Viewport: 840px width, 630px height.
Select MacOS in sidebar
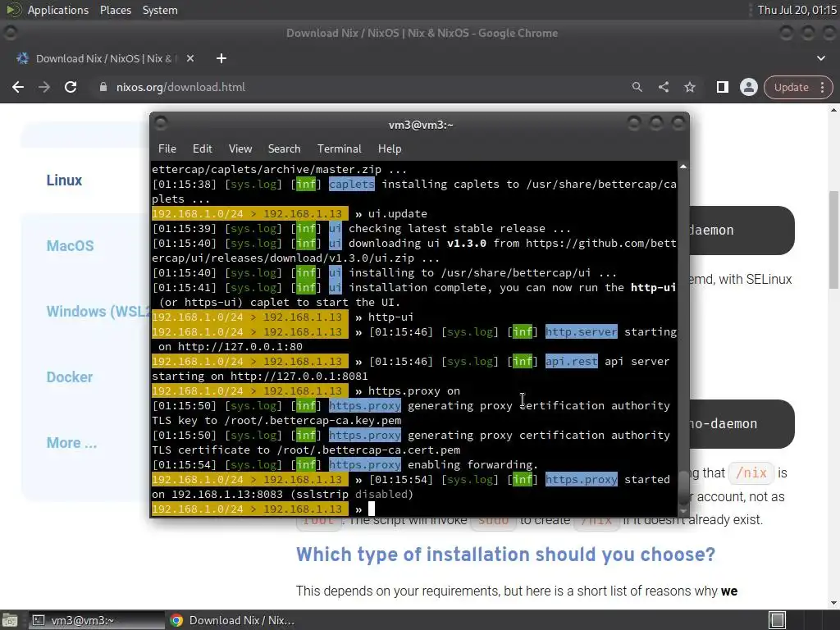pos(71,246)
